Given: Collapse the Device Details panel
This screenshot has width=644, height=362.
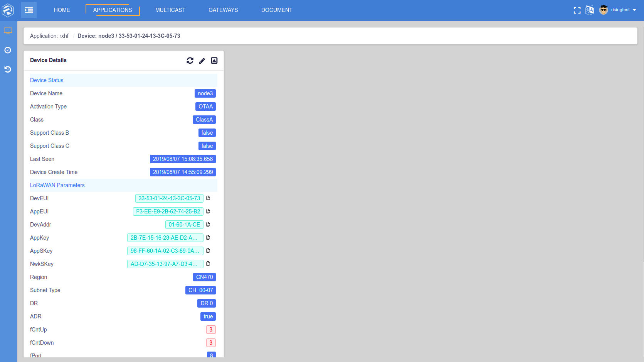Looking at the screenshot, I should (x=214, y=61).
